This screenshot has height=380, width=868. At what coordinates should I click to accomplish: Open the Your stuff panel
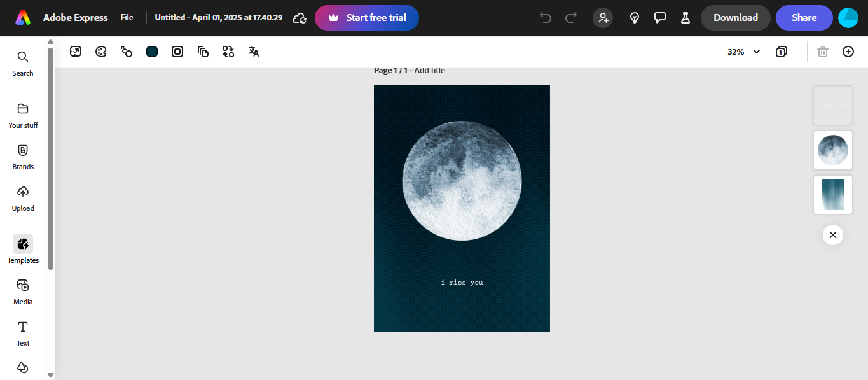click(22, 115)
